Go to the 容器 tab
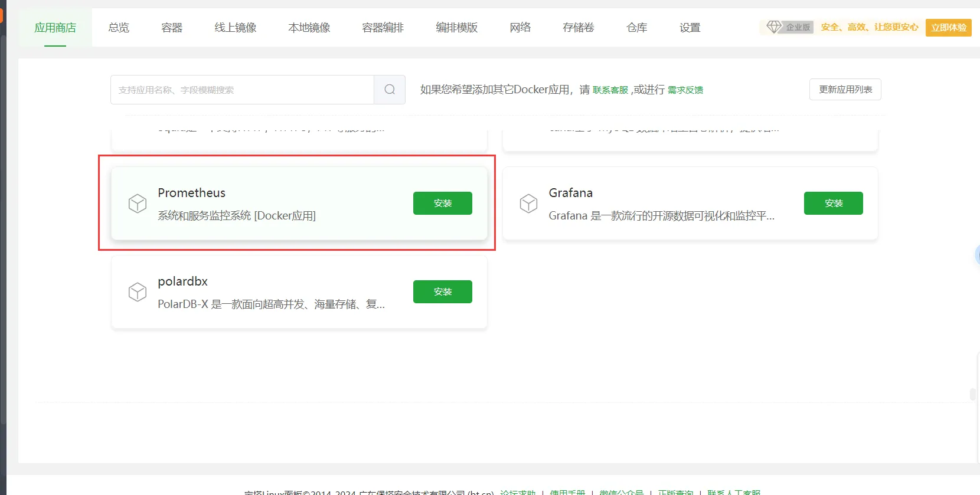This screenshot has width=980, height=495. click(172, 28)
